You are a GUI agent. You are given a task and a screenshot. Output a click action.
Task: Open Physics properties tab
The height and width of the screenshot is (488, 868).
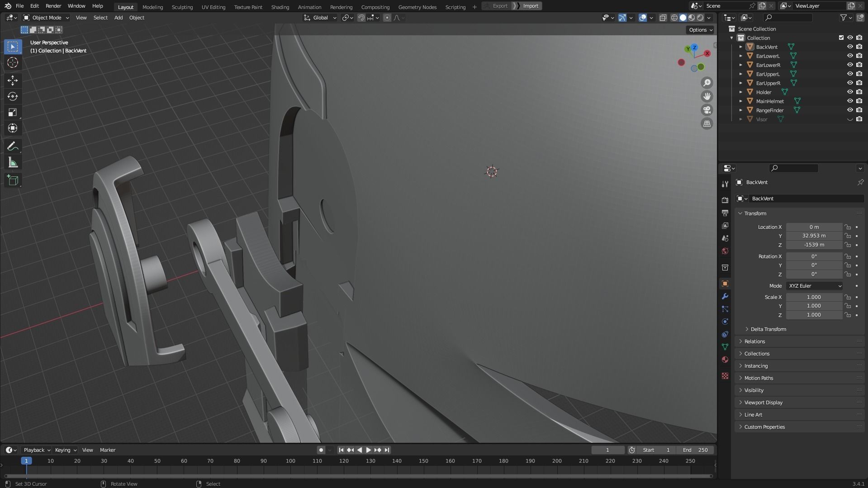(x=725, y=322)
